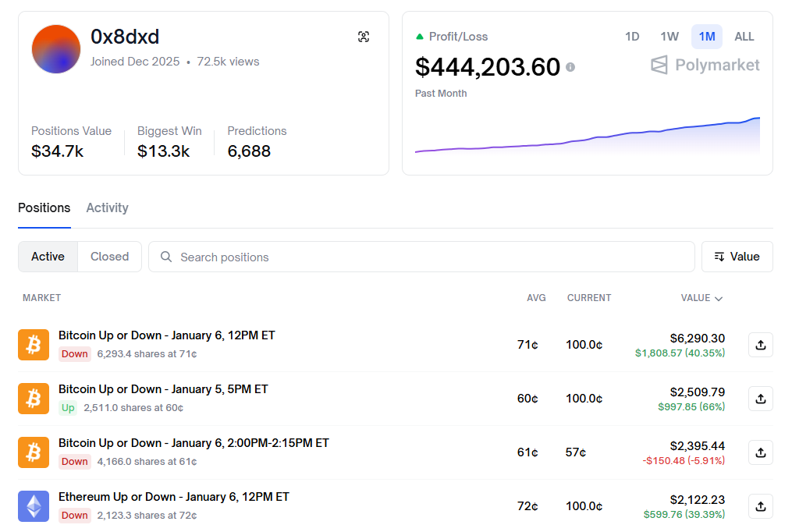
Task: Open the Activity tab
Action: (x=107, y=207)
